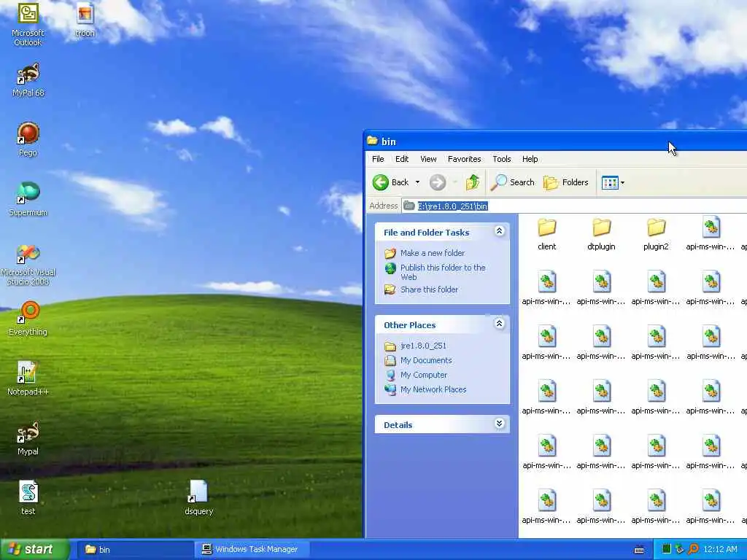Click the keyboard icon on the taskbar
747x560 pixels.
639,550
